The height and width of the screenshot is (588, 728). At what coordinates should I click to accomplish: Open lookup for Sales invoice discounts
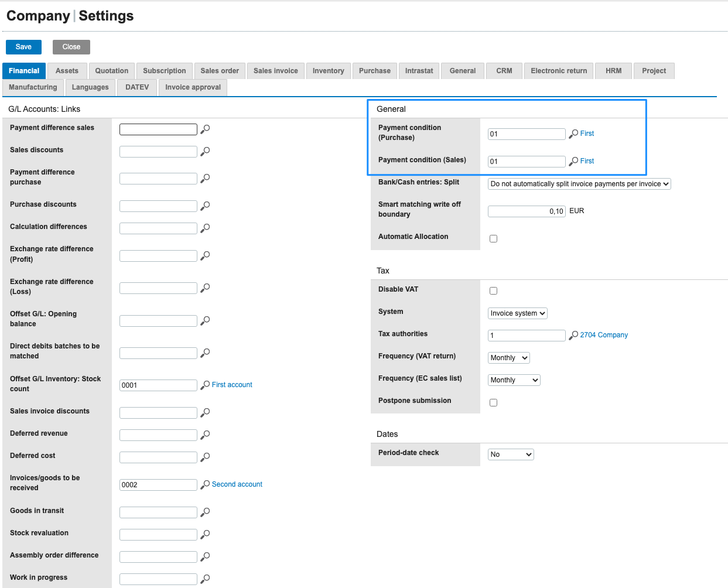tap(205, 412)
